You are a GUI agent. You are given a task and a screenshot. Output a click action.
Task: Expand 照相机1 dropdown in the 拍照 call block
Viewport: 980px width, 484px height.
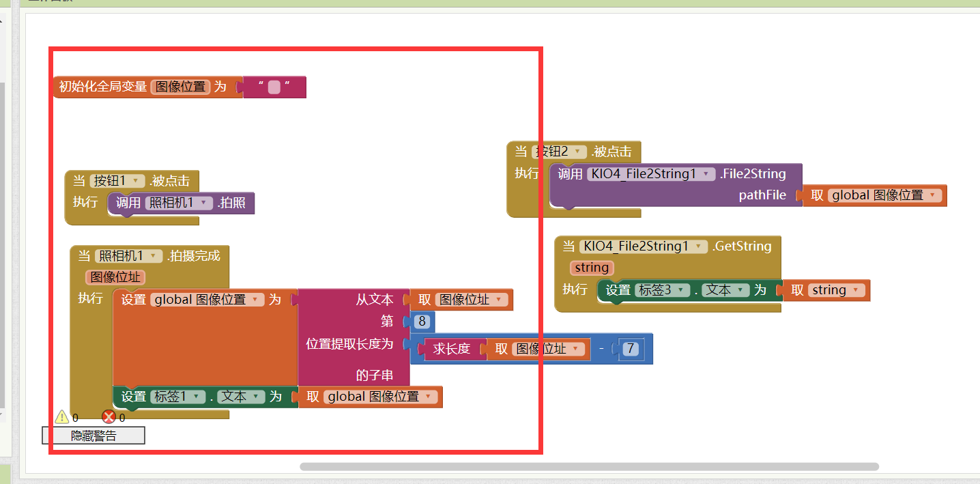tap(203, 203)
